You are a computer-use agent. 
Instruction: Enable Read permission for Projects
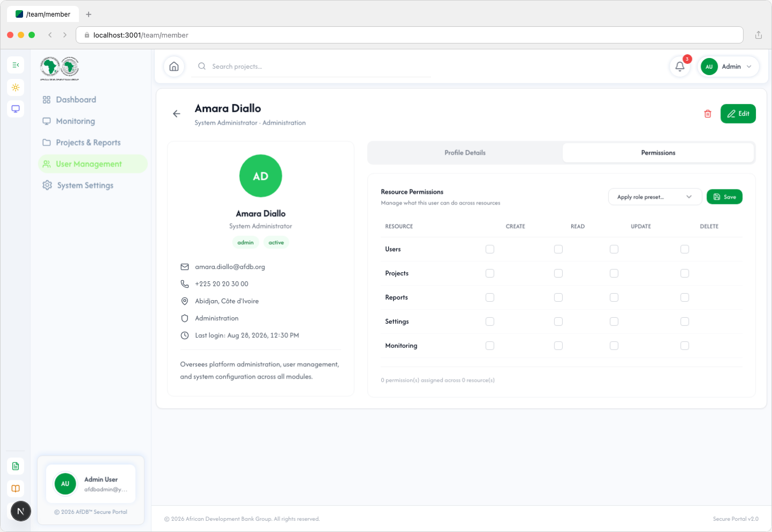[558, 273]
